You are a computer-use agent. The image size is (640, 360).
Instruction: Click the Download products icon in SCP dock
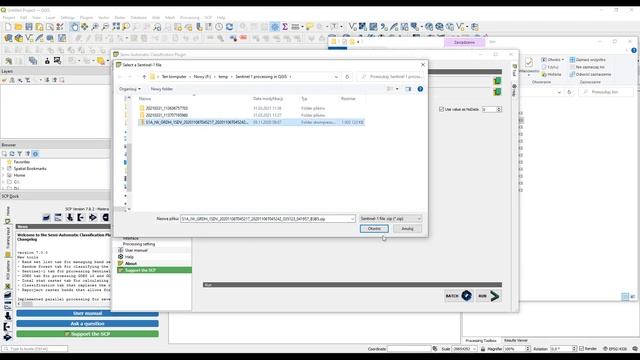[70, 218]
